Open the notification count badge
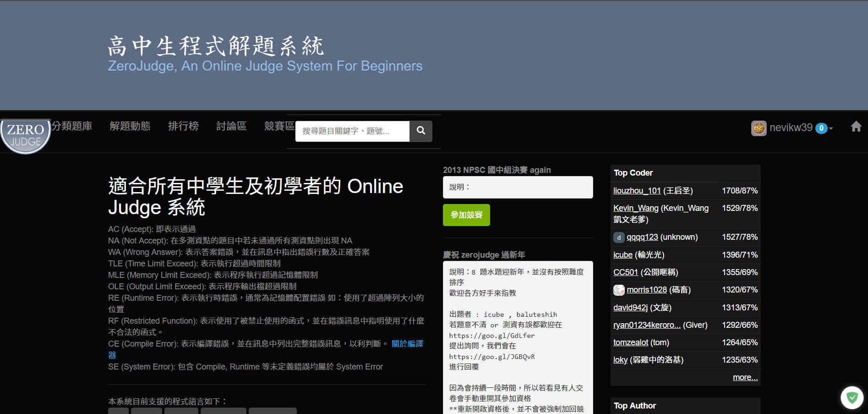This screenshot has height=414, width=868. coord(821,128)
